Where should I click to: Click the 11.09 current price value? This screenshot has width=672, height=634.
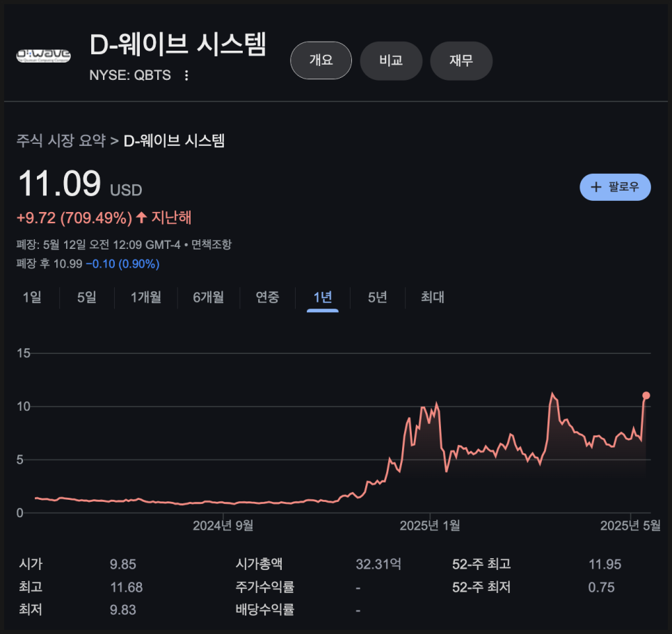[60, 184]
